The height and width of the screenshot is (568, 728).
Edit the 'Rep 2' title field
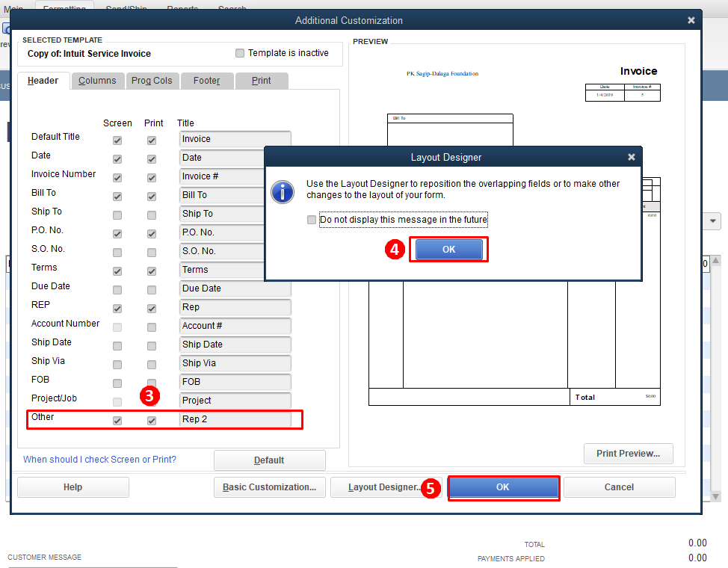235,419
